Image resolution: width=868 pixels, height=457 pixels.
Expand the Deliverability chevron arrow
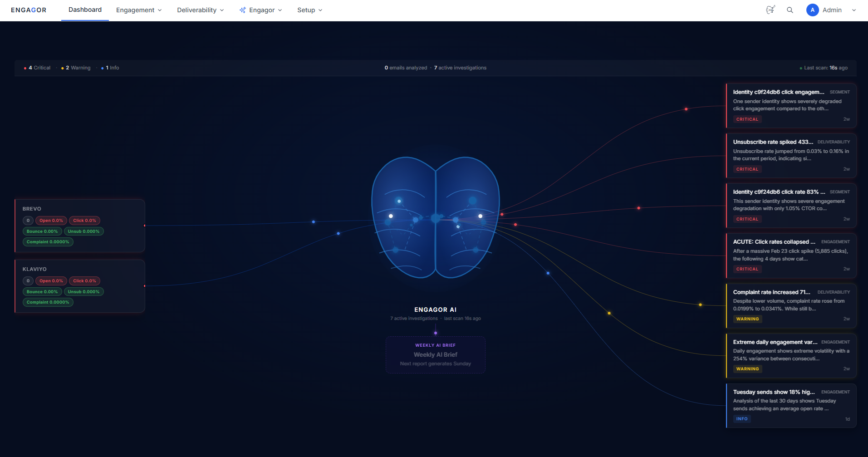[222, 10]
